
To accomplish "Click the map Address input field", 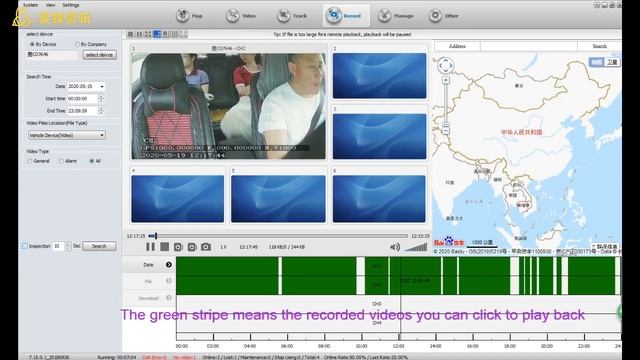I will coord(529,46).
